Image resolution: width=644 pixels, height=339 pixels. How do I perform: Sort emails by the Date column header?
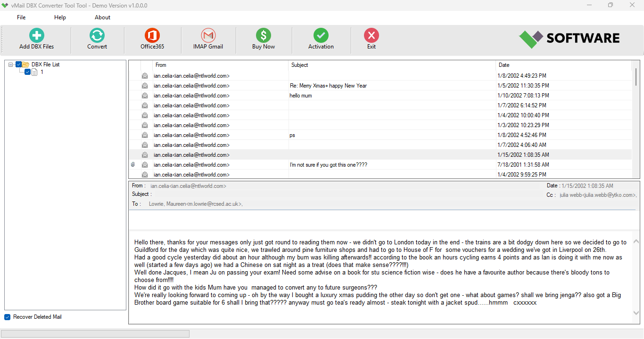(504, 65)
